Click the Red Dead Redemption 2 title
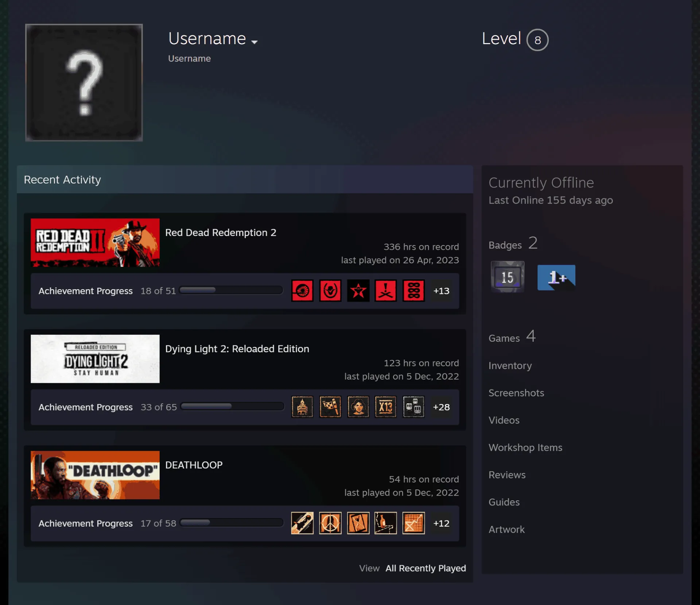 221,233
